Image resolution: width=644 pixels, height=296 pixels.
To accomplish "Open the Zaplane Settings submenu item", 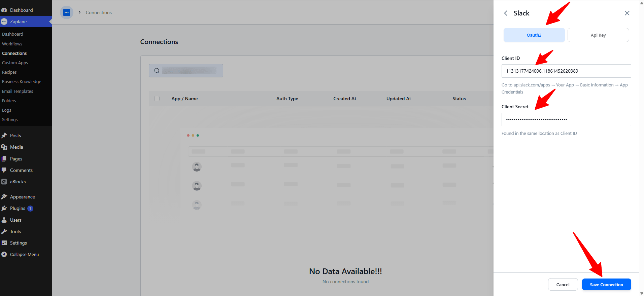I will tap(10, 119).
